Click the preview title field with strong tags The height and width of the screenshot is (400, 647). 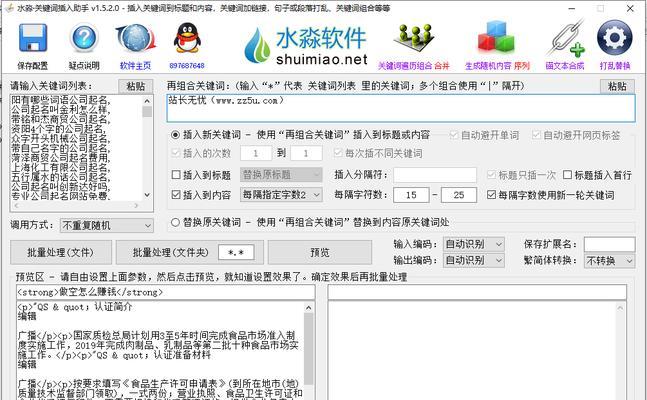(x=165, y=292)
